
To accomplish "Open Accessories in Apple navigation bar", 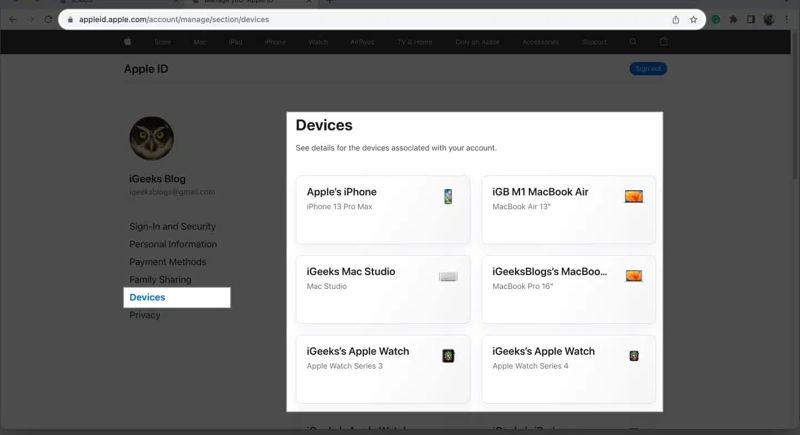I will coord(540,42).
